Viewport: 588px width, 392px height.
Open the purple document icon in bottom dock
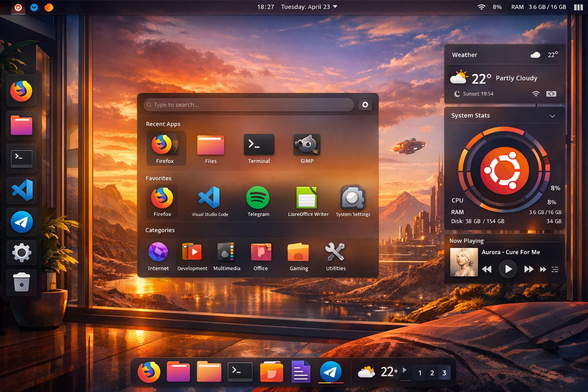(301, 372)
